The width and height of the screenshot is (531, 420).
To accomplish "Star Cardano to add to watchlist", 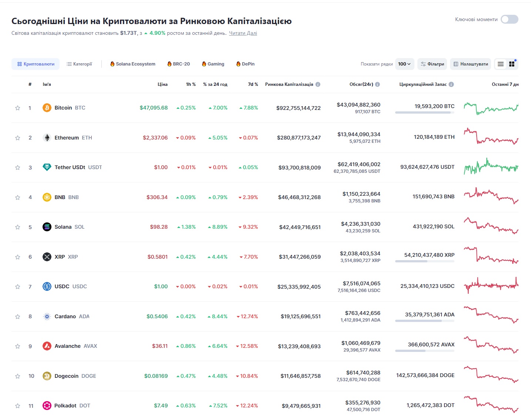I will coord(17,316).
